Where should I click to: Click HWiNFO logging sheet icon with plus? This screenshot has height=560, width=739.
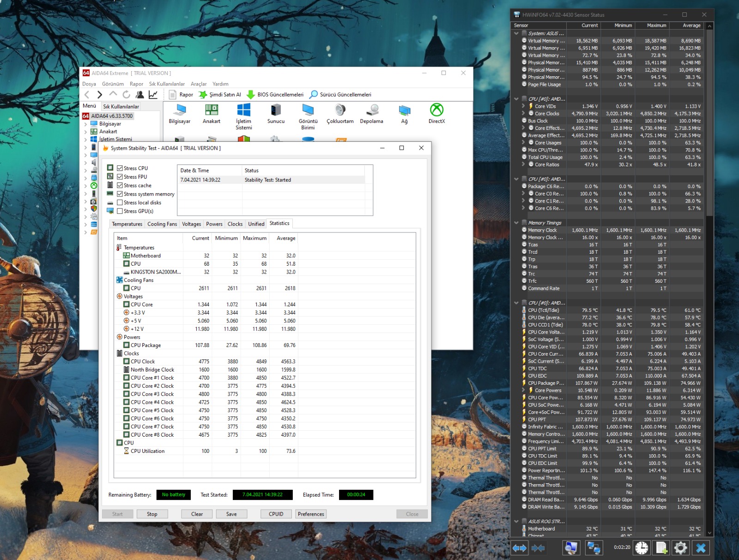point(661,548)
